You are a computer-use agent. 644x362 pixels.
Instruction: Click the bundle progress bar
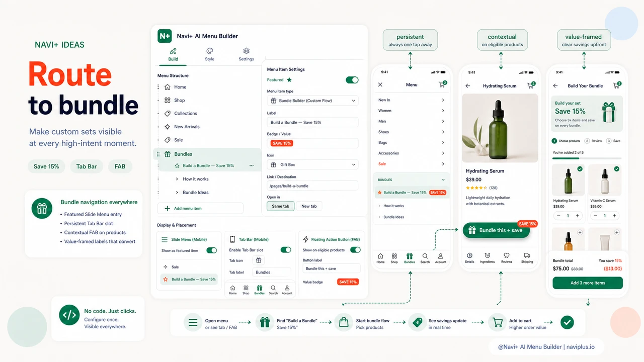tap(587, 158)
